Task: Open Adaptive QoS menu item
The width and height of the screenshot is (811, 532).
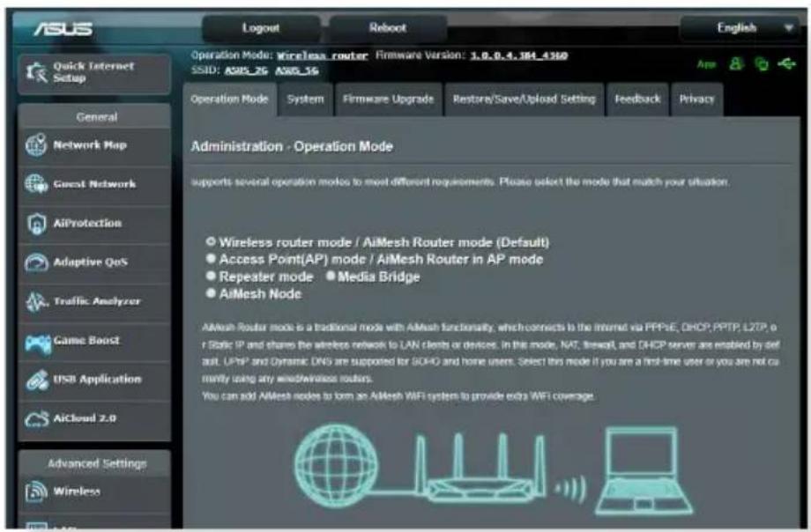Action: pyautogui.click(x=94, y=262)
